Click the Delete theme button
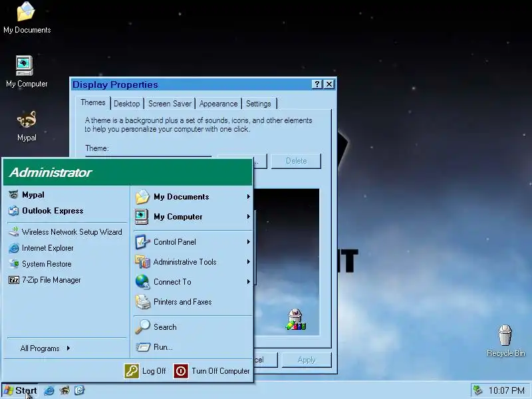 click(x=296, y=161)
